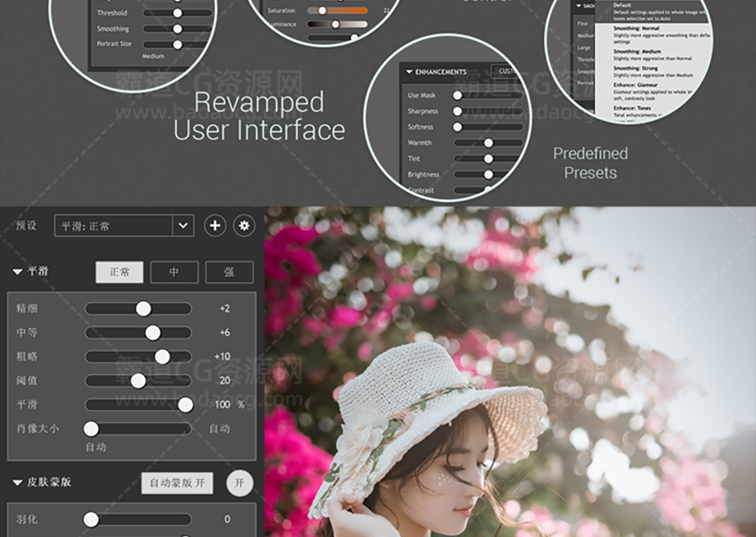Image resolution: width=756 pixels, height=537 pixels.
Task: Adjust the 阈值 slider handle
Action: pos(139,380)
